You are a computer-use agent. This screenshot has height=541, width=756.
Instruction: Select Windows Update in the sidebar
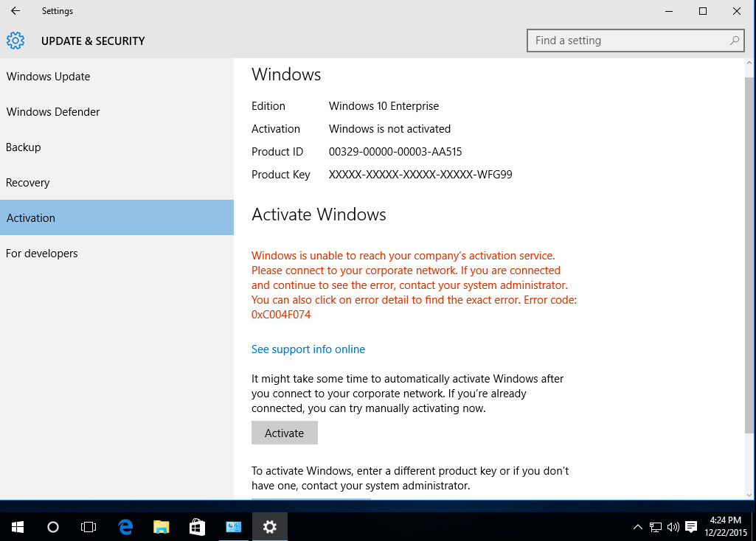(48, 76)
